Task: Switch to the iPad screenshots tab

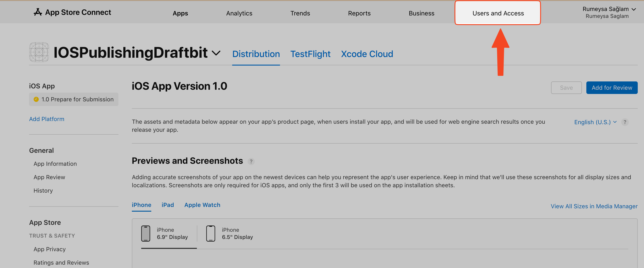Action: pos(168,205)
